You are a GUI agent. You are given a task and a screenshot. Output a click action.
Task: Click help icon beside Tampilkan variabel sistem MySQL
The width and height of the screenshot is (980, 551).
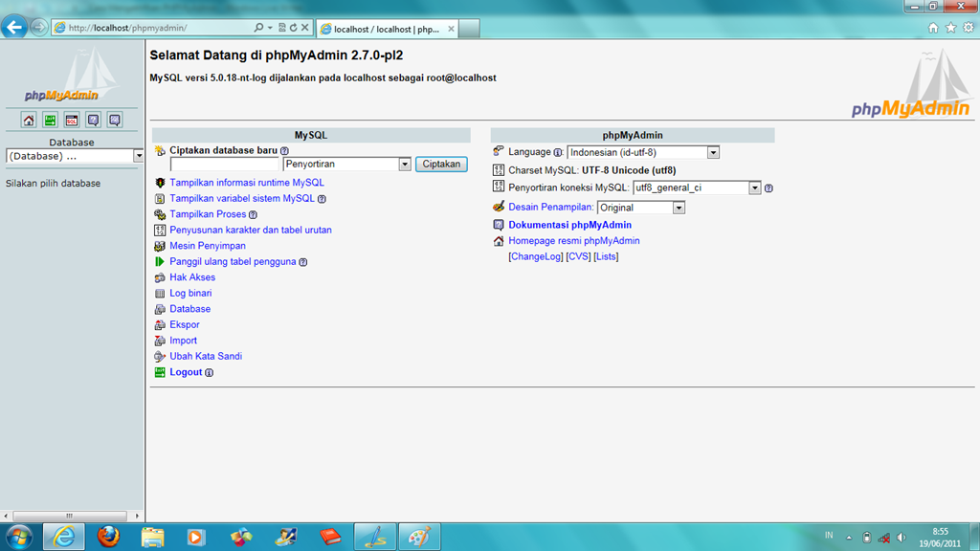click(x=322, y=199)
